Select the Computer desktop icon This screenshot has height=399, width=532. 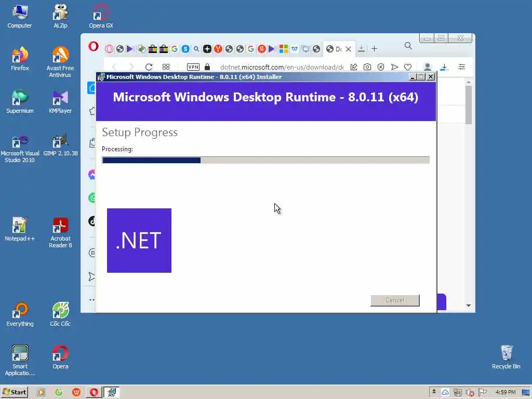pyautogui.click(x=20, y=16)
